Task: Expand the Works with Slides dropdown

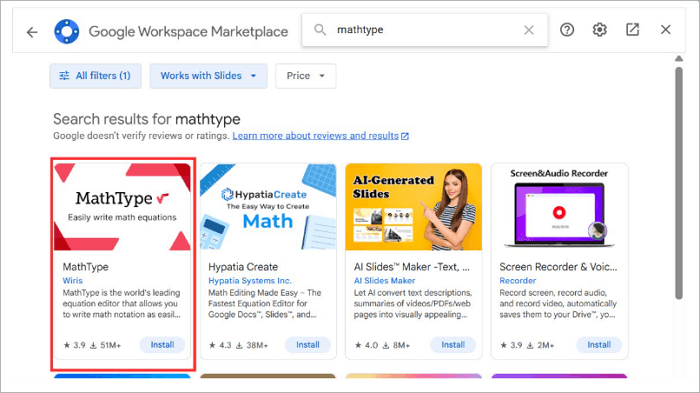Action: pos(208,76)
